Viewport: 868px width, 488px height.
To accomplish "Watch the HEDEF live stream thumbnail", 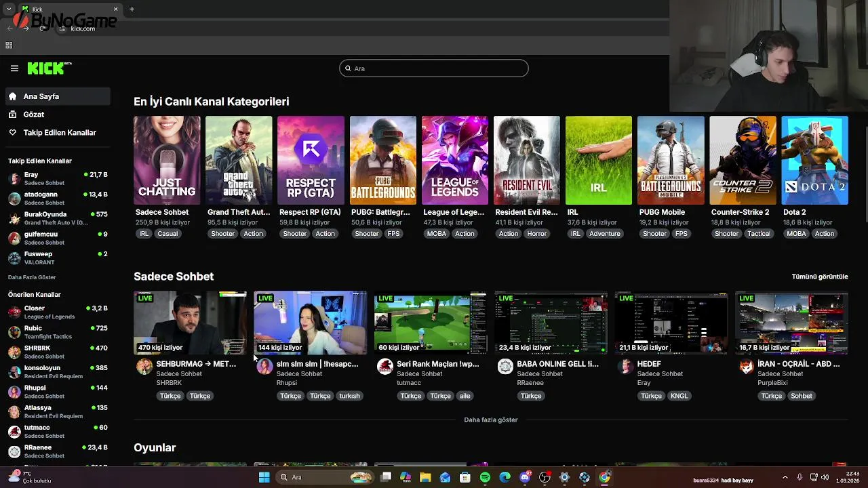I will point(671,323).
